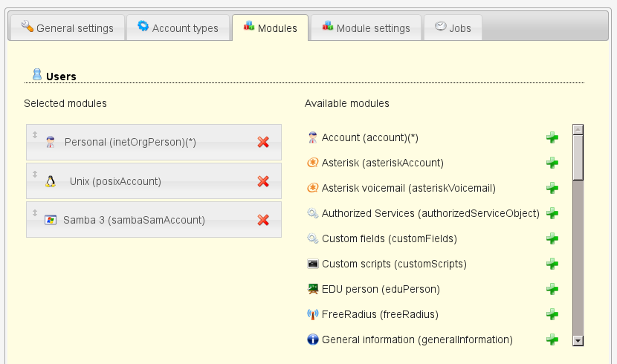Add the Custom scripts module
617x364 pixels.
tap(552, 264)
